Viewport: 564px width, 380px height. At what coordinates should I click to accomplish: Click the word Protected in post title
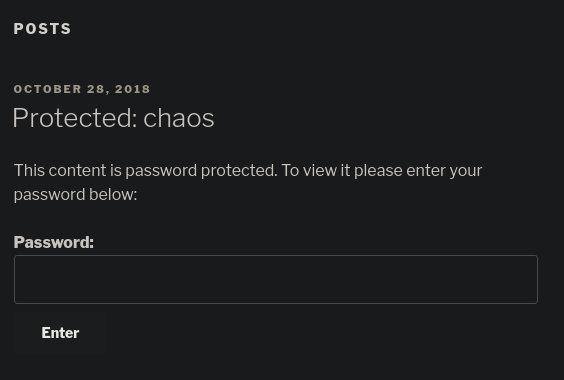pos(75,118)
